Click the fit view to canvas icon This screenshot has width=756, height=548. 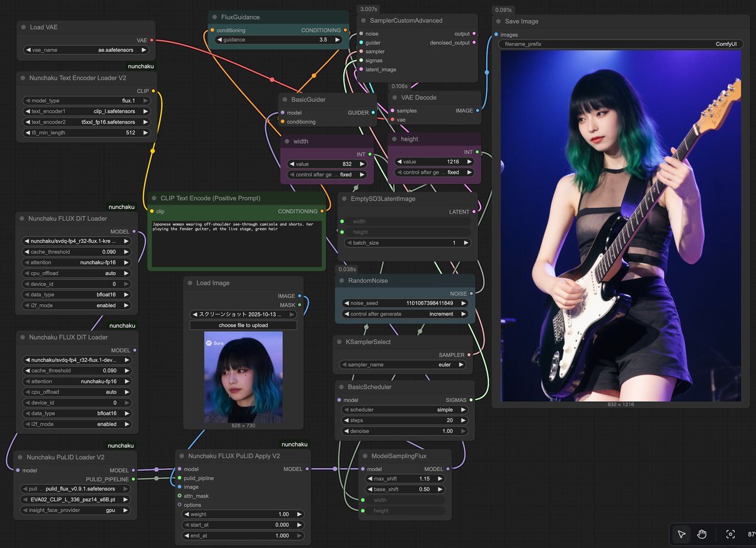pyautogui.click(x=730, y=534)
